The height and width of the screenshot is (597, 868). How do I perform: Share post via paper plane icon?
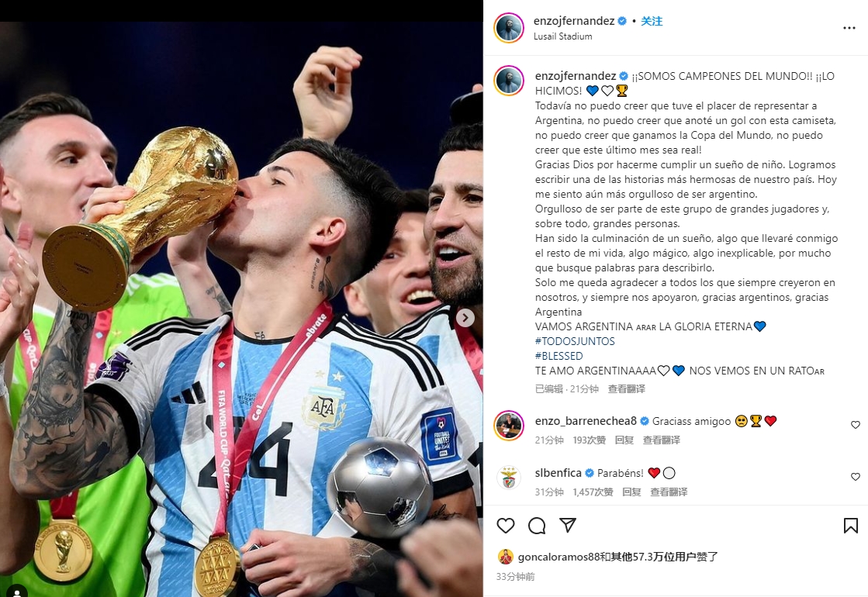click(568, 525)
